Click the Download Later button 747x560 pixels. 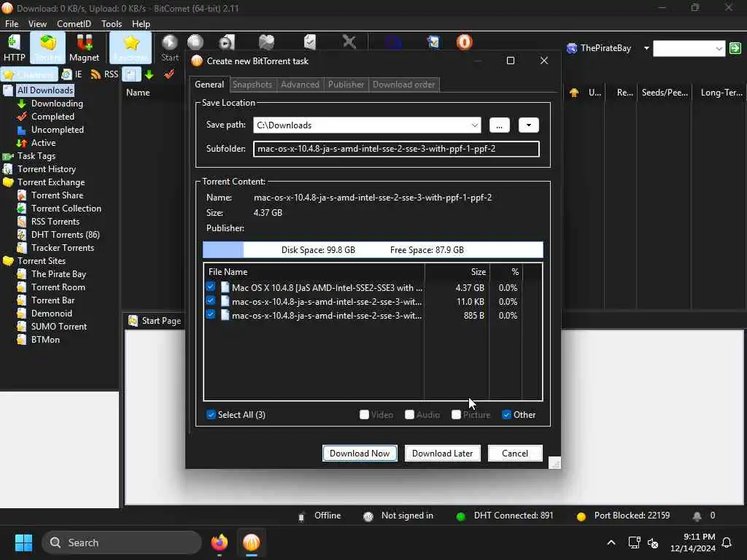point(442,454)
